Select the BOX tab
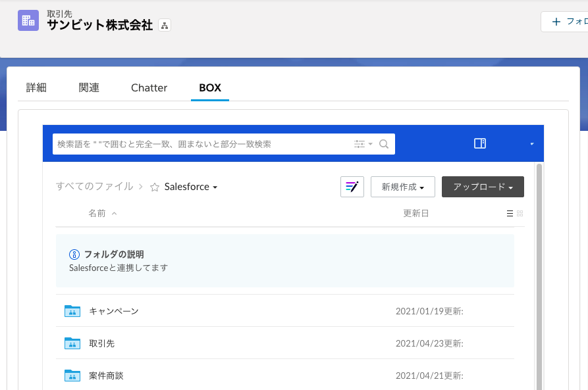Image resolution: width=588 pixels, height=390 pixels. pos(210,87)
